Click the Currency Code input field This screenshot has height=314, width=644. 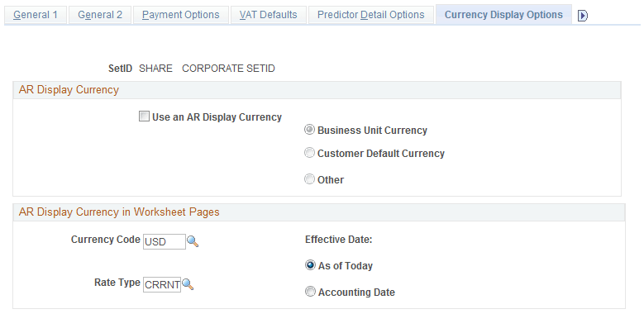[x=165, y=242]
